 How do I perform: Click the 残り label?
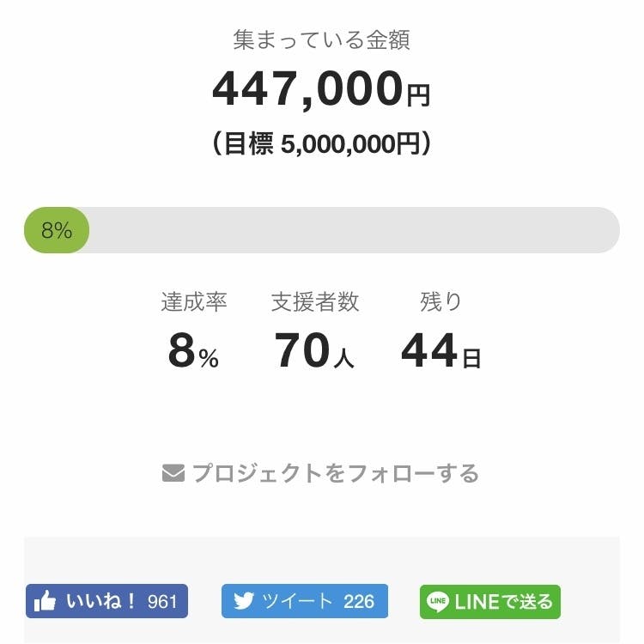[x=440, y=302]
